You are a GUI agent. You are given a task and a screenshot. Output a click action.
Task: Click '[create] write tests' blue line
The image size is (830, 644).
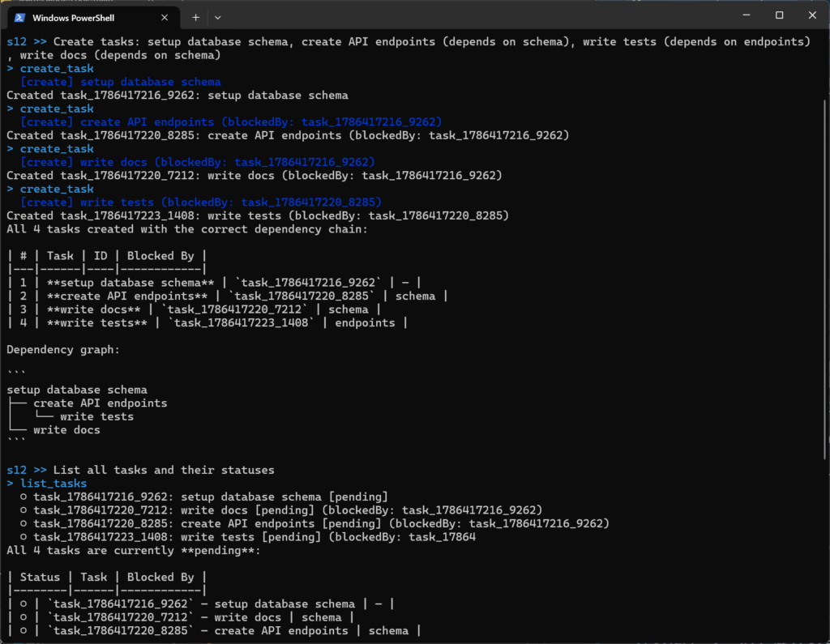pos(201,203)
